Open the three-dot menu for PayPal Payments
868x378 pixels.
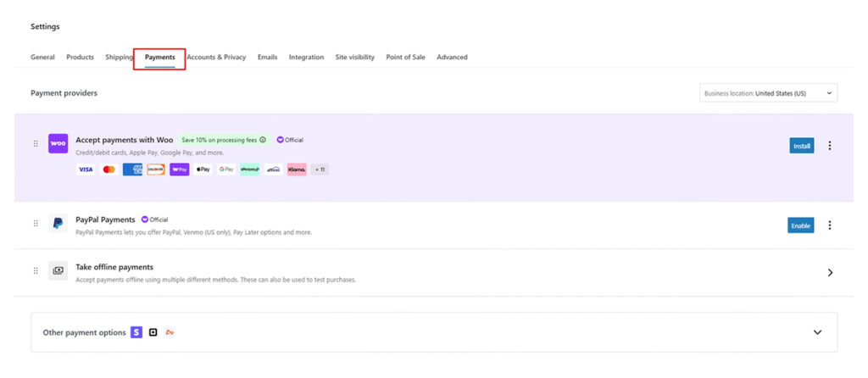(x=829, y=225)
